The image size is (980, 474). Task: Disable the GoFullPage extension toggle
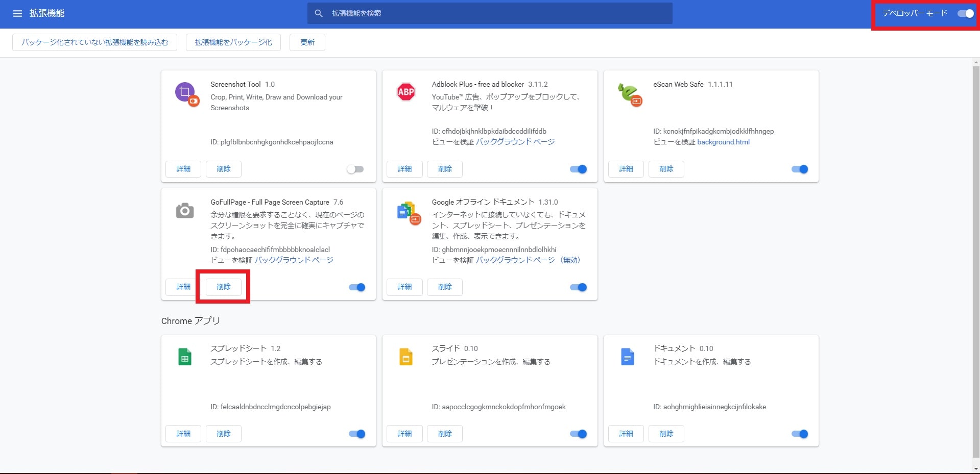357,287
